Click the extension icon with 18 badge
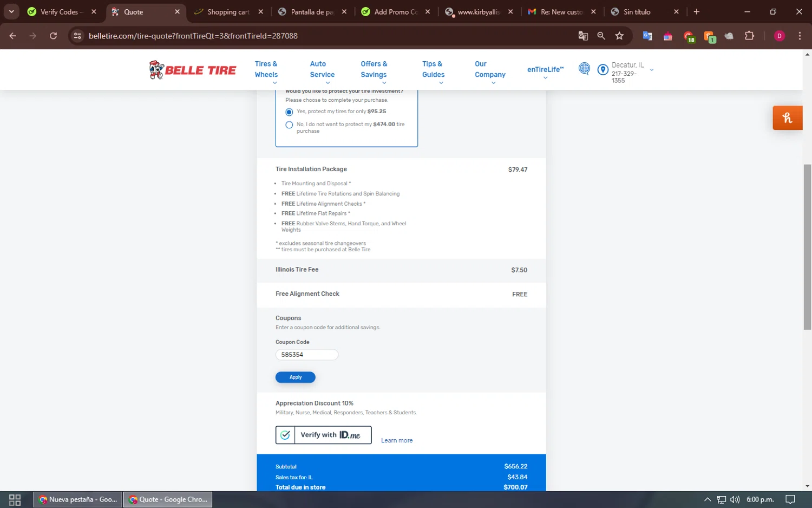Screen dimensions: 812x508 click(689, 37)
